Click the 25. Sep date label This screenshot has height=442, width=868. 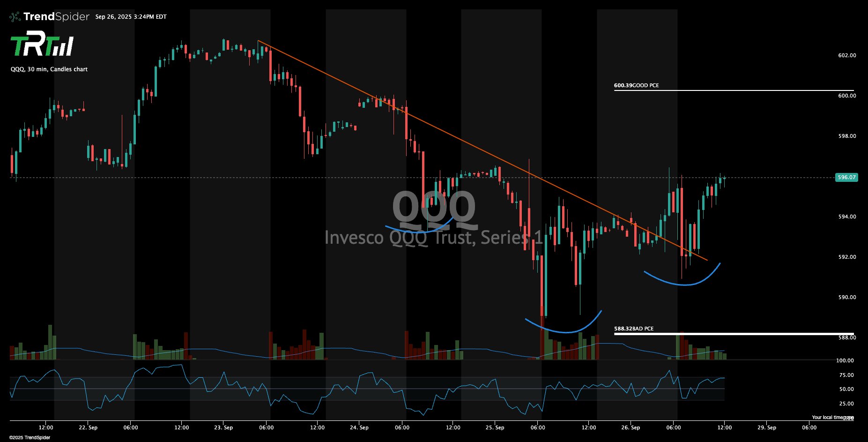tap(495, 427)
